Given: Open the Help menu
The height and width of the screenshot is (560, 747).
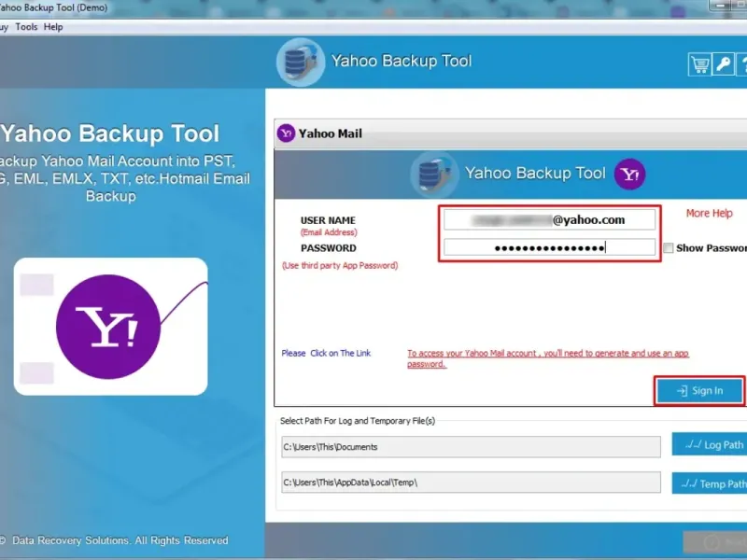Looking at the screenshot, I should point(53,27).
